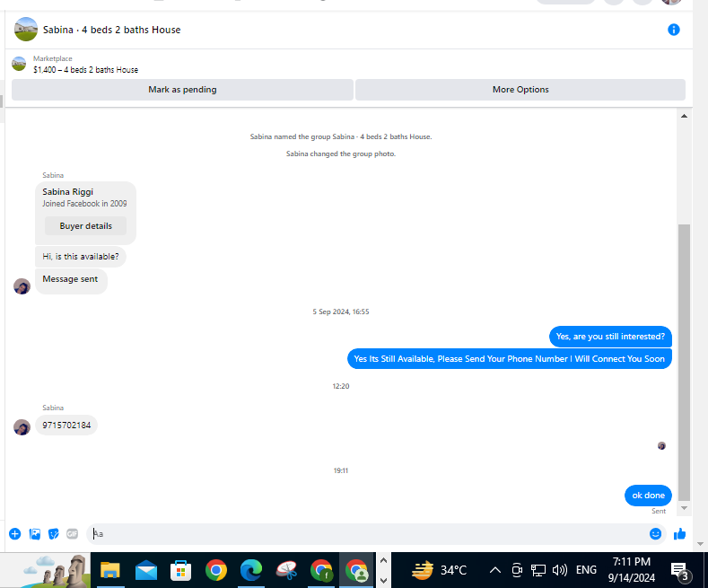This screenshot has height=588, width=708.
Task: Open the emoji picker
Action: pyautogui.click(x=655, y=534)
